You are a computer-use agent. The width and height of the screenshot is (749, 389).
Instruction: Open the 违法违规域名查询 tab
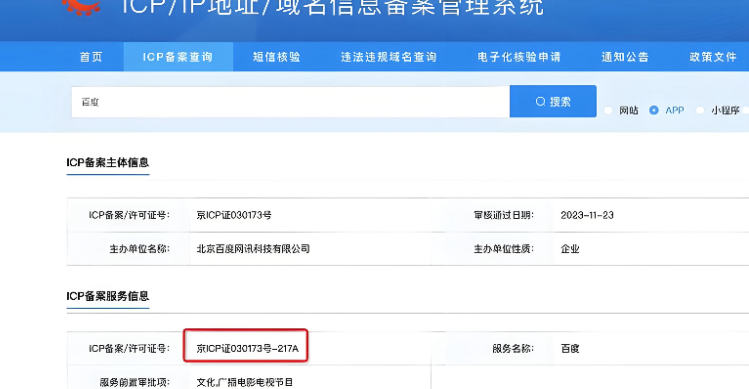389,57
